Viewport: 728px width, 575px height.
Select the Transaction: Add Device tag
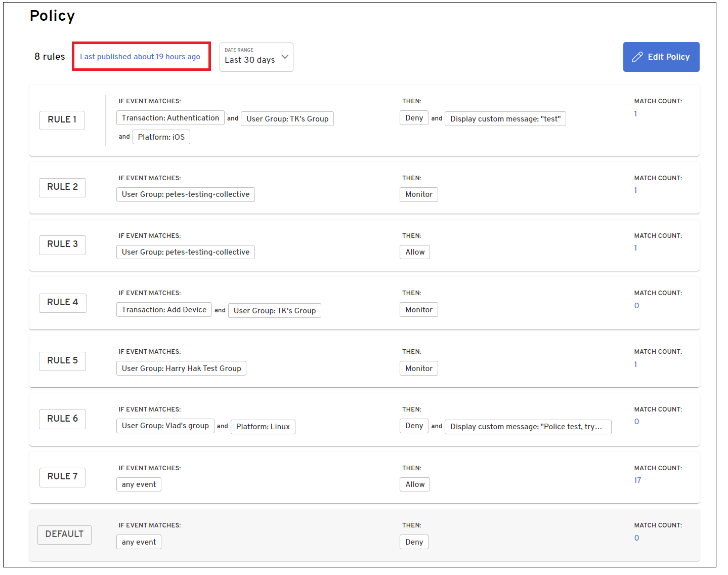click(x=164, y=310)
